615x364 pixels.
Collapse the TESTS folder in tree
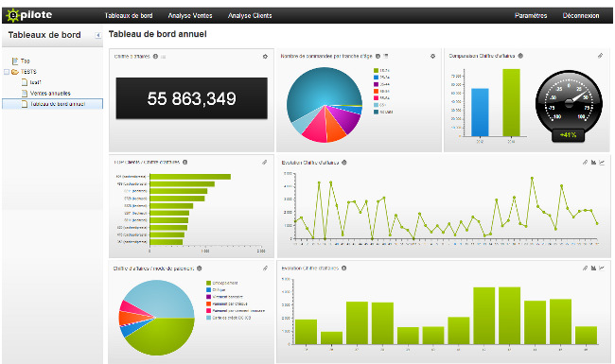(x=7, y=72)
